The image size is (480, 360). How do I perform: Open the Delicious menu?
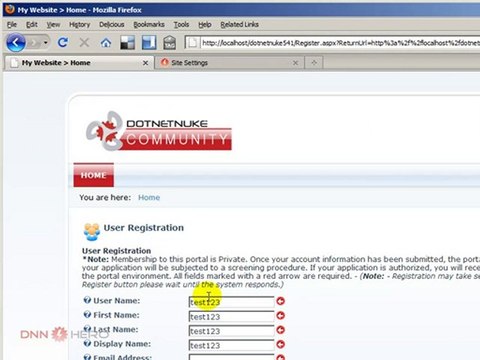[x=112, y=25]
